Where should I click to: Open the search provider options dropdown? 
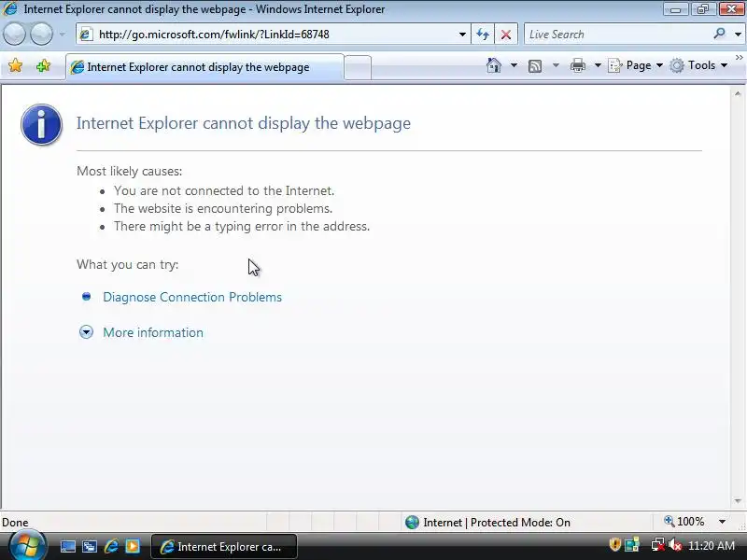(738, 35)
